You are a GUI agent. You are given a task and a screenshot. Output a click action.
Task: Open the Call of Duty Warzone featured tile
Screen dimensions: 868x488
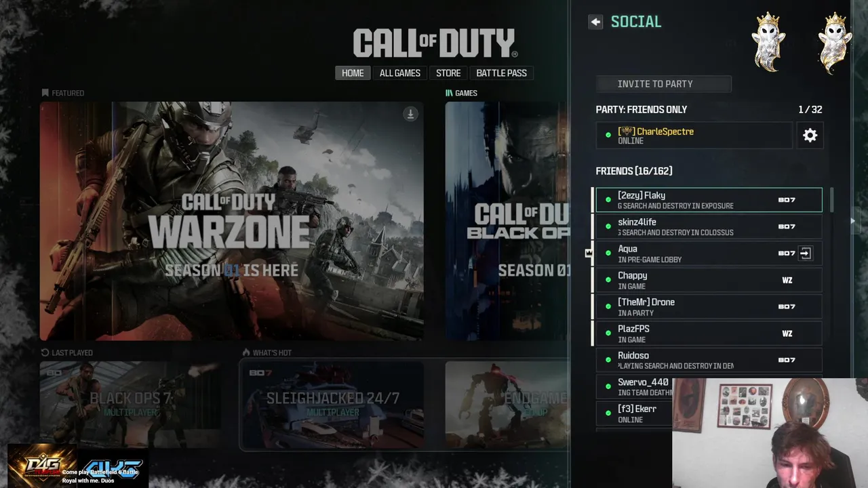click(x=232, y=221)
